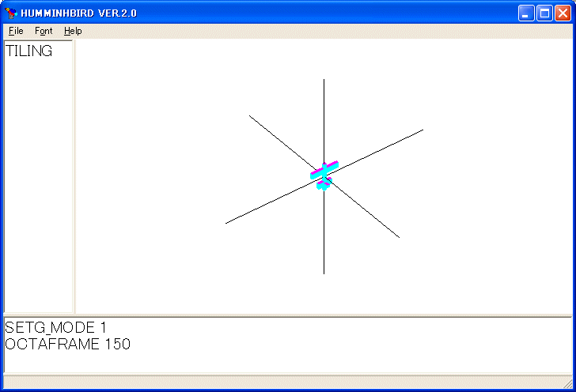Click the cyan and magenta 3D model
576x392 pixels.
[324, 175]
